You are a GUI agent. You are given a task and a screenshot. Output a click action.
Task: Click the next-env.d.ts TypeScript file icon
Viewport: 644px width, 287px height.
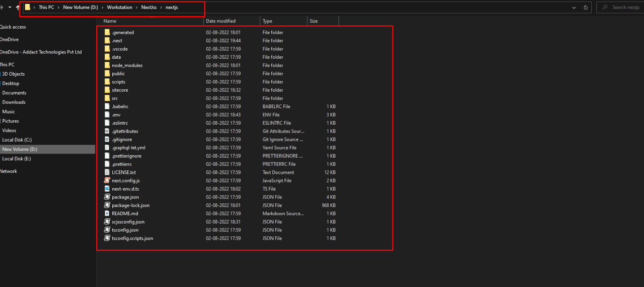[107, 189]
